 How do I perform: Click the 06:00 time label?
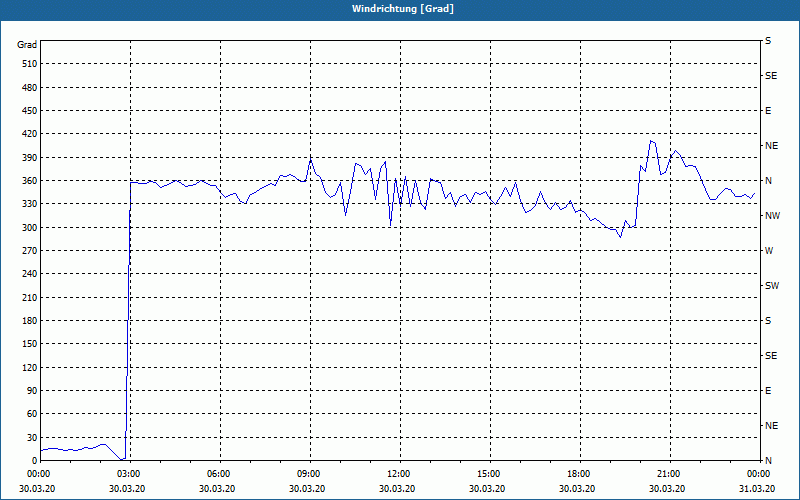[220, 474]
